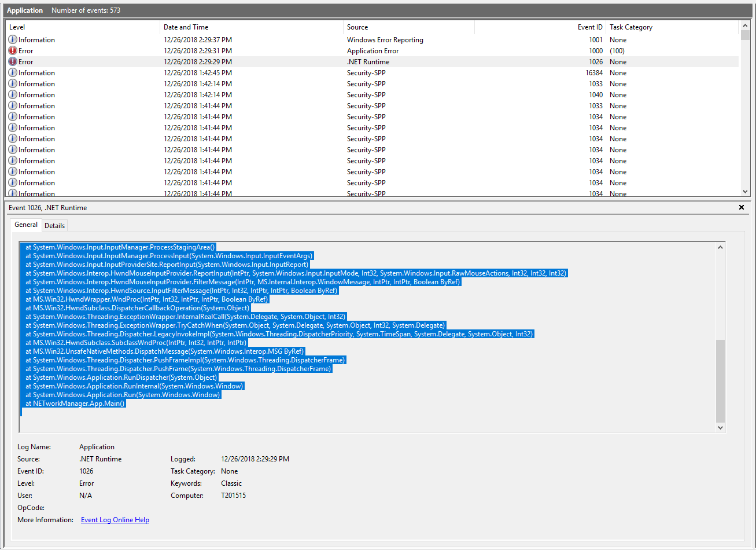This screenshot has width=756, height=550.
Task: Switch to the Details tab
Action: [54, 225]
